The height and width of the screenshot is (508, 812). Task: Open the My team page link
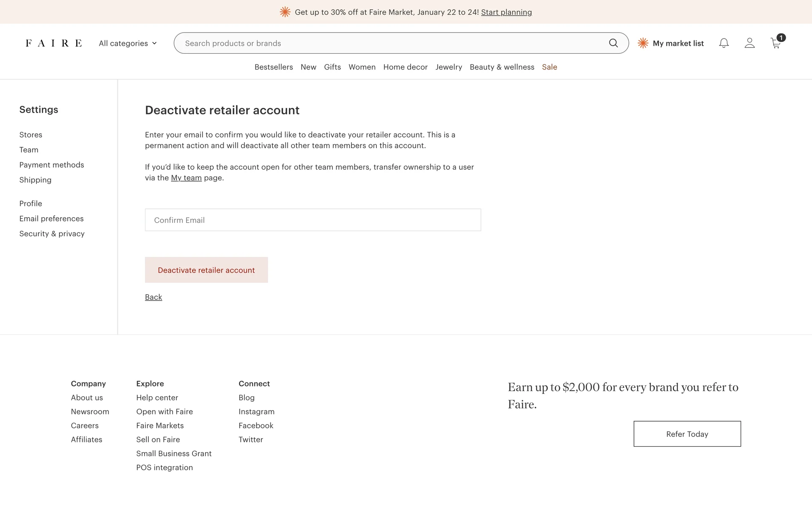click(x=186, y=178)
